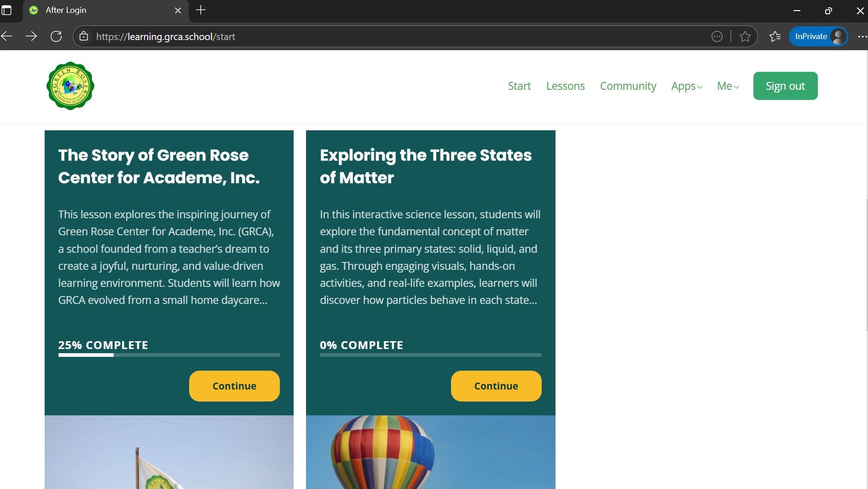Screen dimensions: 868x489
Task: Expand the Me dropdown menu
Action: (728, 86)
